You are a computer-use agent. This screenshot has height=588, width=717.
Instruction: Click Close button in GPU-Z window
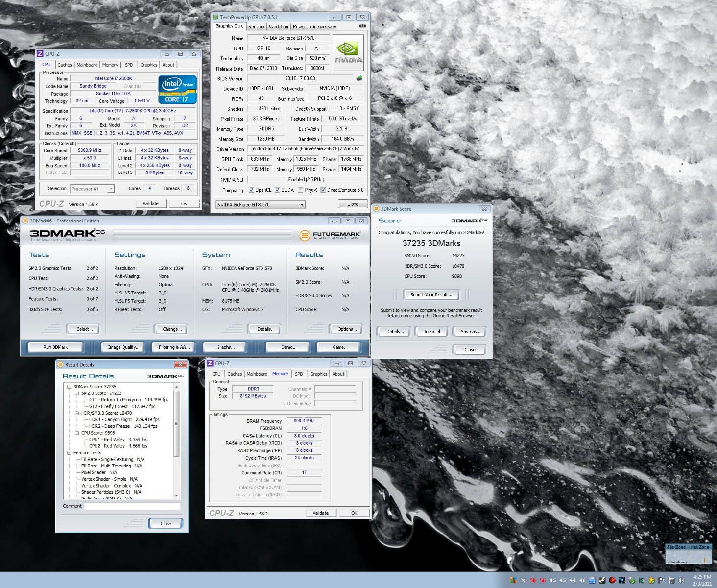click(x=353, y=204)
